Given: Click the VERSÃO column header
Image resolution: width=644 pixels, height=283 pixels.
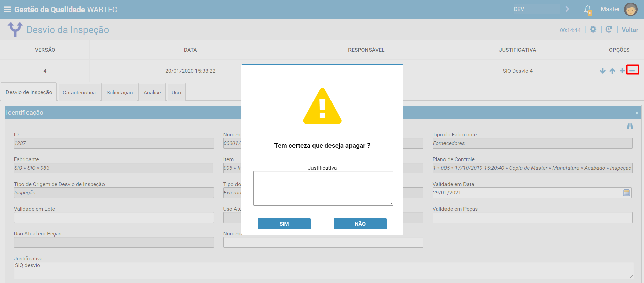Looking at the screenshot, I should 45,50.
